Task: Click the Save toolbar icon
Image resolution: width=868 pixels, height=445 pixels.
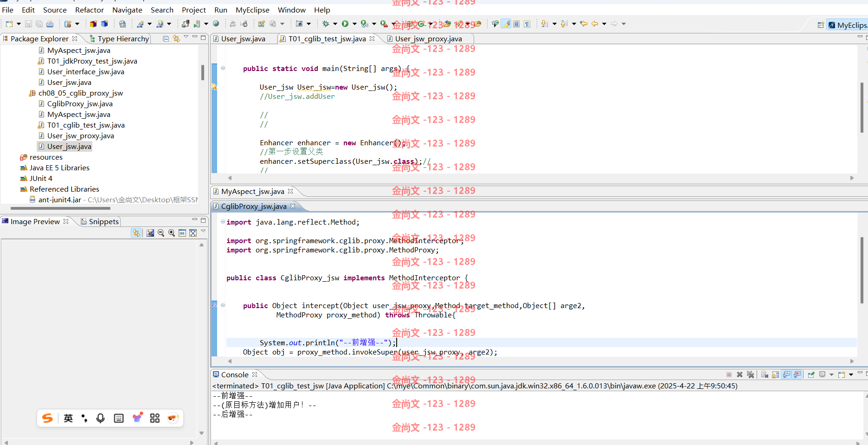Action: pyautogui.click(x=28, y=24)
